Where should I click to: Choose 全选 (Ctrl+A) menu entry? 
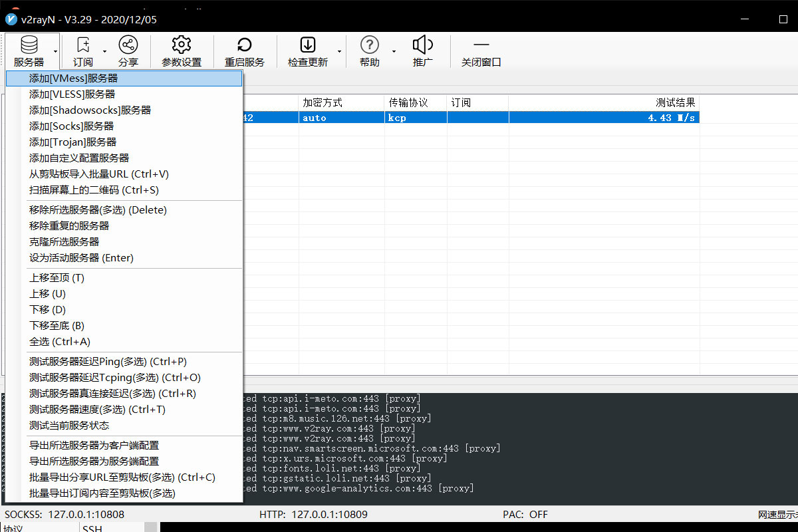click(124, 342)
